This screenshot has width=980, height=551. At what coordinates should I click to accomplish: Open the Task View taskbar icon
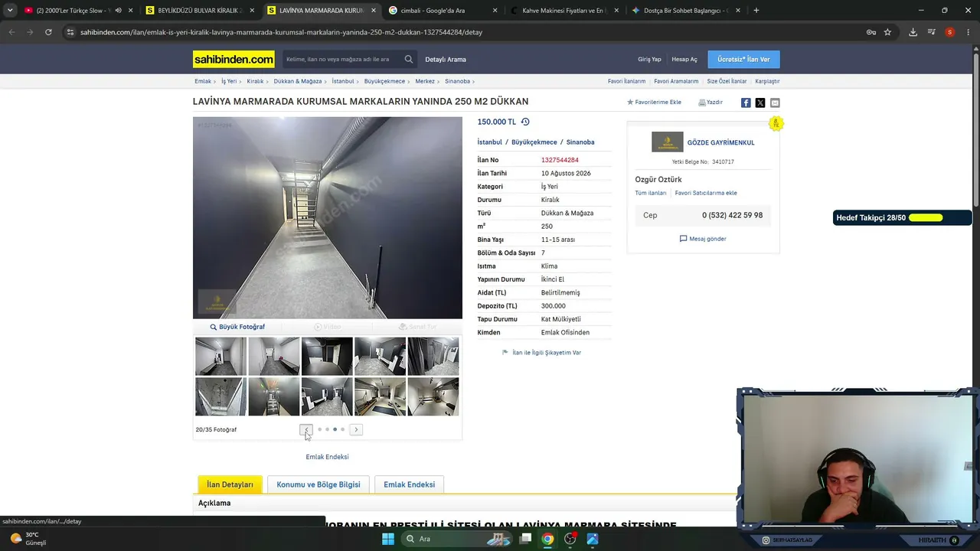(x=525, y=539)
